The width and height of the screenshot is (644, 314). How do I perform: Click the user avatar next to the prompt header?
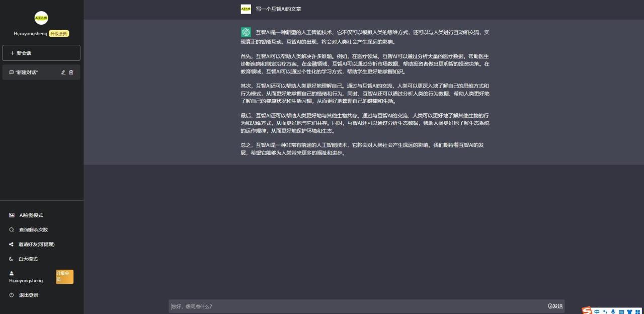tap(246, 9)
